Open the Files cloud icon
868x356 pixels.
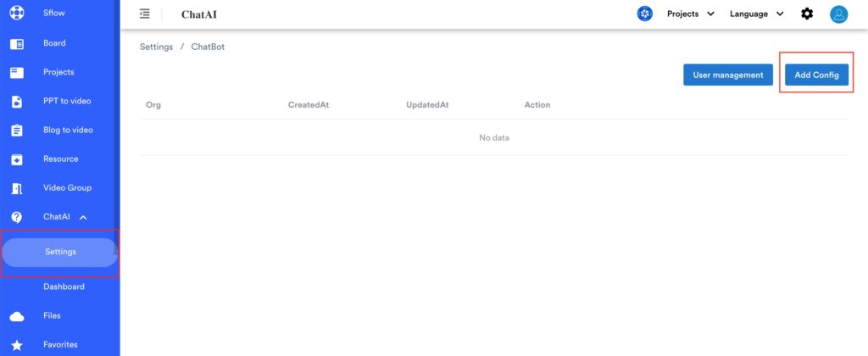point(17,316)
